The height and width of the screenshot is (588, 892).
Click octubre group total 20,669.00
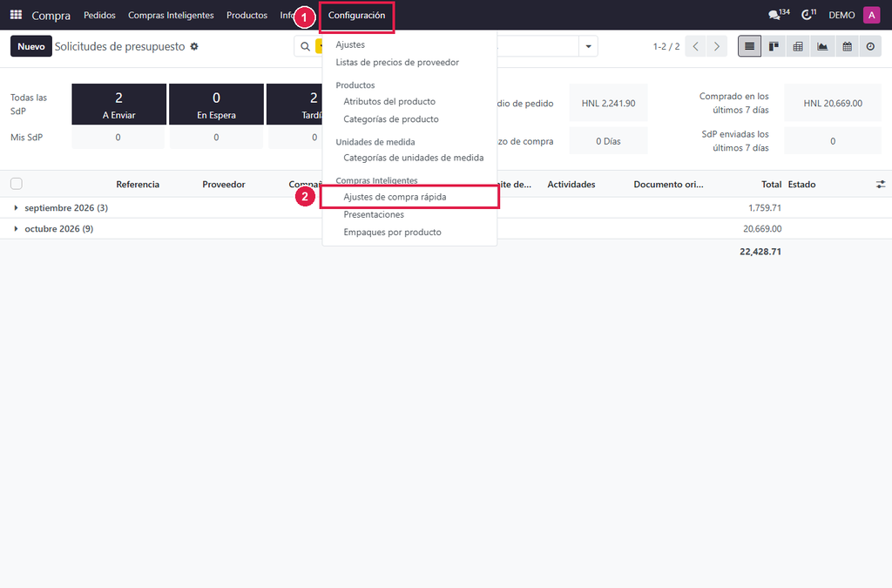[762, 228]
